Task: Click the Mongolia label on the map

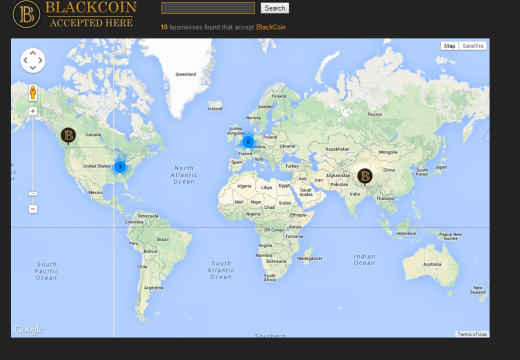Action: pos(388,152)
